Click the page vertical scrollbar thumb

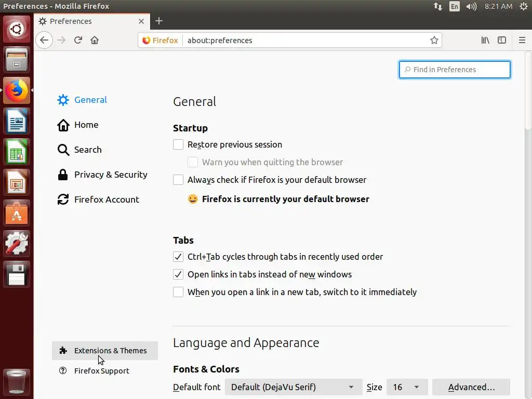tap(528, 90)
